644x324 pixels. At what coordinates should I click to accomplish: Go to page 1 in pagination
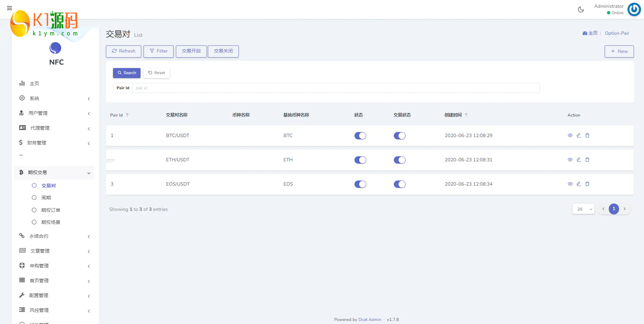pos(614,209)
